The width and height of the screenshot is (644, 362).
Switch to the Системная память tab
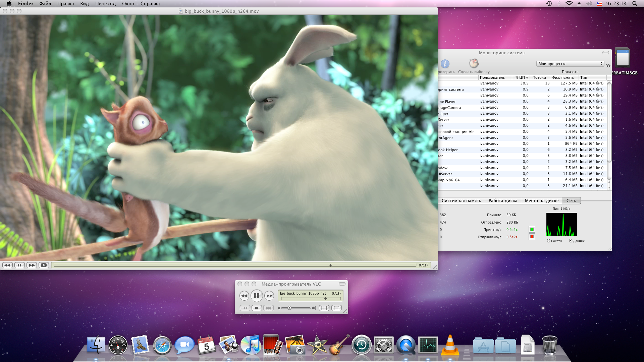point(461,201)
